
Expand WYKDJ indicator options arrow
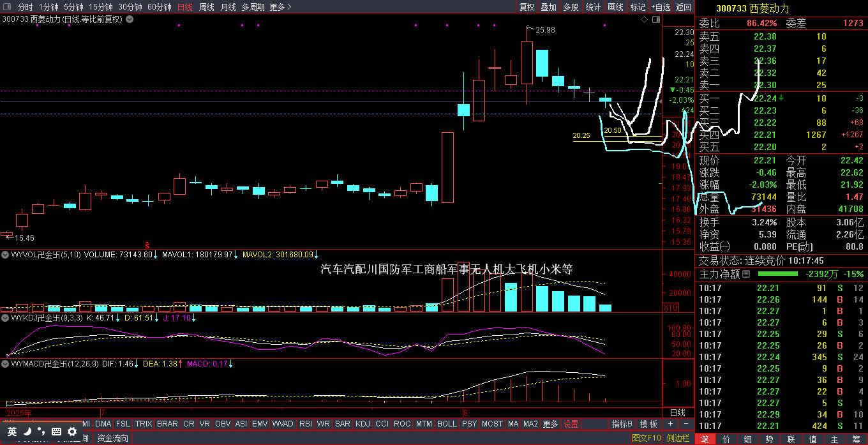click(x=4, y=317)
